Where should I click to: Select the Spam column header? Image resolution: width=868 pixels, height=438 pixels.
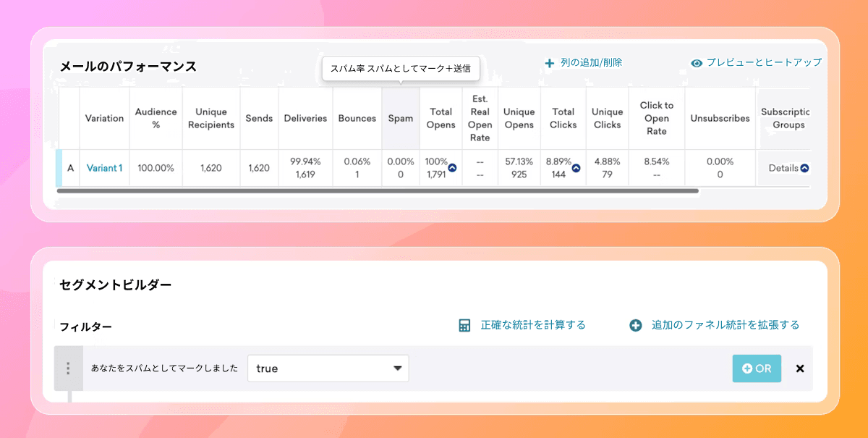(x=401, y=118)
